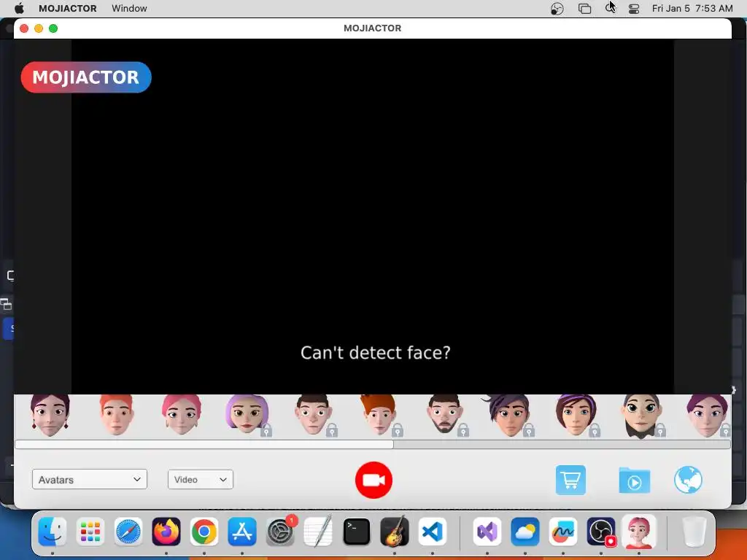This screenshot has height=560, width=747.
Task: Open OBS Studio from the Dock
Action: (601, 532)
